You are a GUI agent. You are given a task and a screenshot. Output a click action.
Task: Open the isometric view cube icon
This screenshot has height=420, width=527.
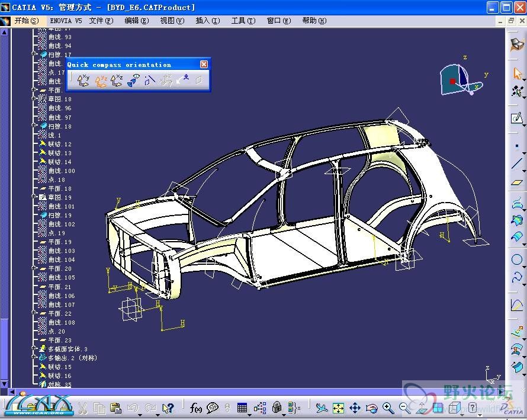tap(455, 408)
